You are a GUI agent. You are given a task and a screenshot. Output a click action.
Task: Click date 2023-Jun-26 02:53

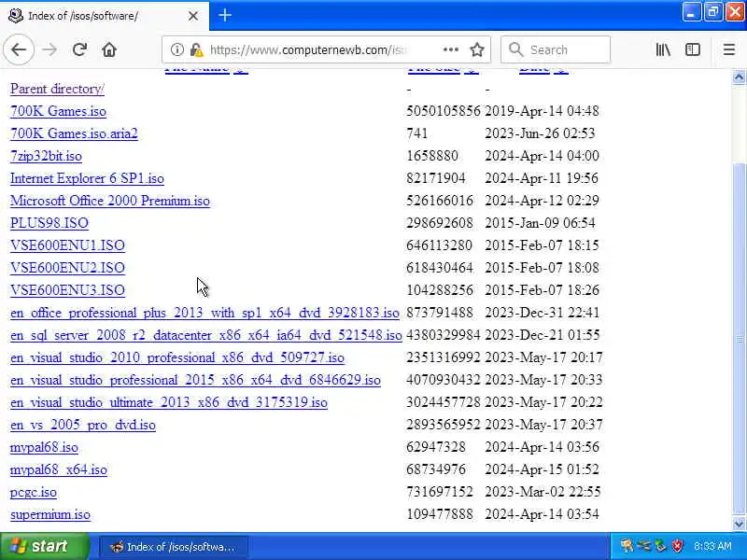click(x=540, y=133)
